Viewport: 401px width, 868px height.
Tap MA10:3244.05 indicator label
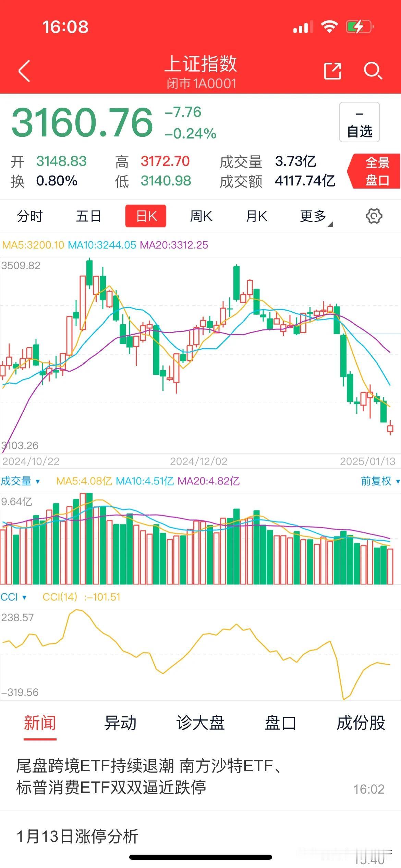(102, 245)
